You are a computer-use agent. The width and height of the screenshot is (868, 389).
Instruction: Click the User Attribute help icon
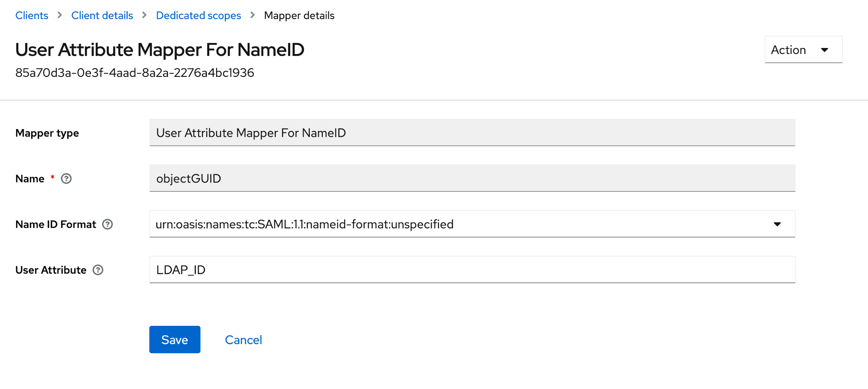98,270
